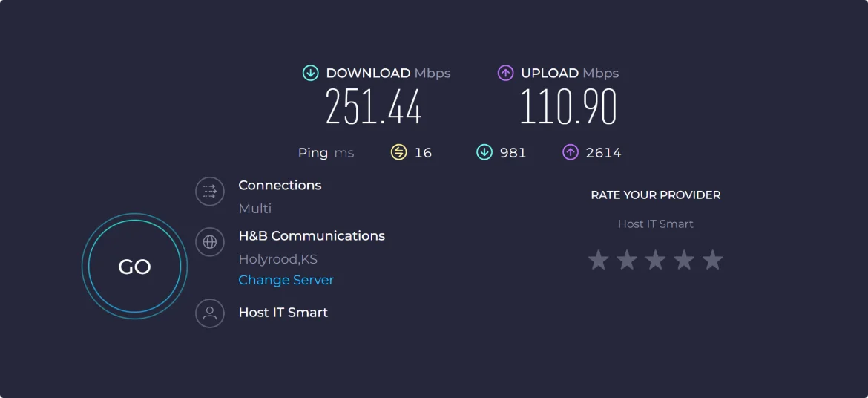This screenshot has height=398, width=868.
Task: Click the globe server icon
Action: tap(210, 242)
